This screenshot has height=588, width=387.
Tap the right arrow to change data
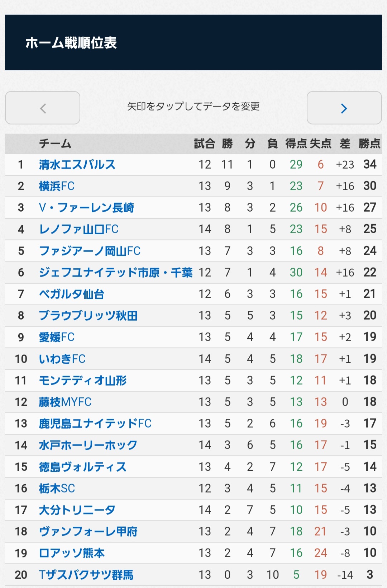(x=344, y=108)
